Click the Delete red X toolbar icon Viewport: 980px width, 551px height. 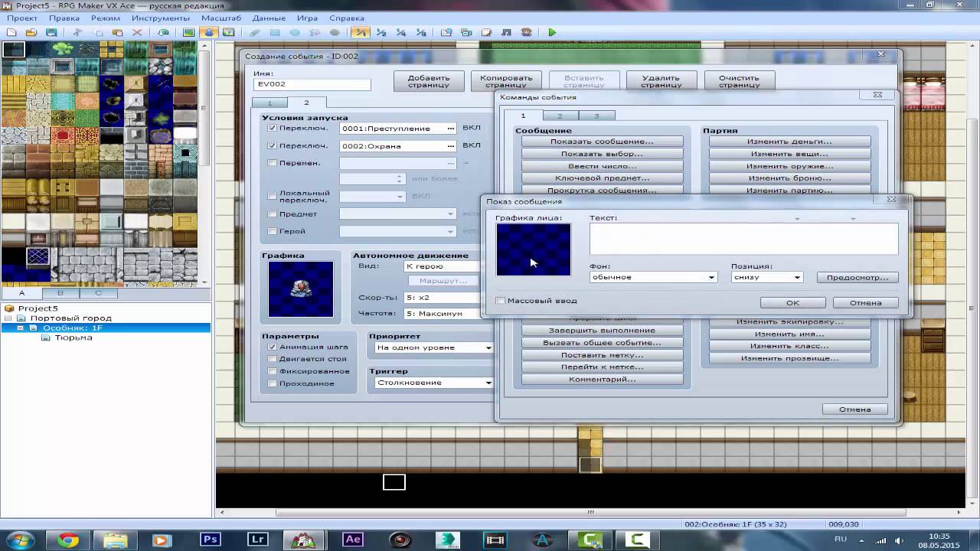[137, 32]
